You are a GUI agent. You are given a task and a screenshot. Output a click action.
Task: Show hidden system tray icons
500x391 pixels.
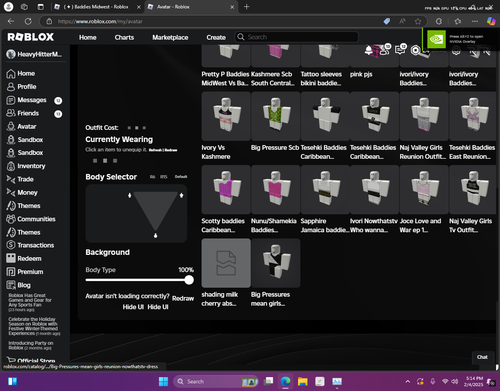pyautogui.click(x=408, y=381)
